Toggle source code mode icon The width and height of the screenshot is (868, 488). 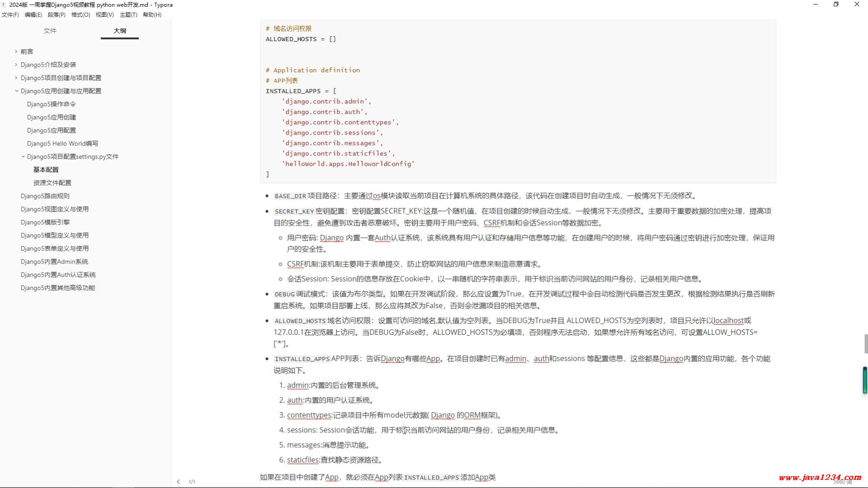(x=192, y=482)
